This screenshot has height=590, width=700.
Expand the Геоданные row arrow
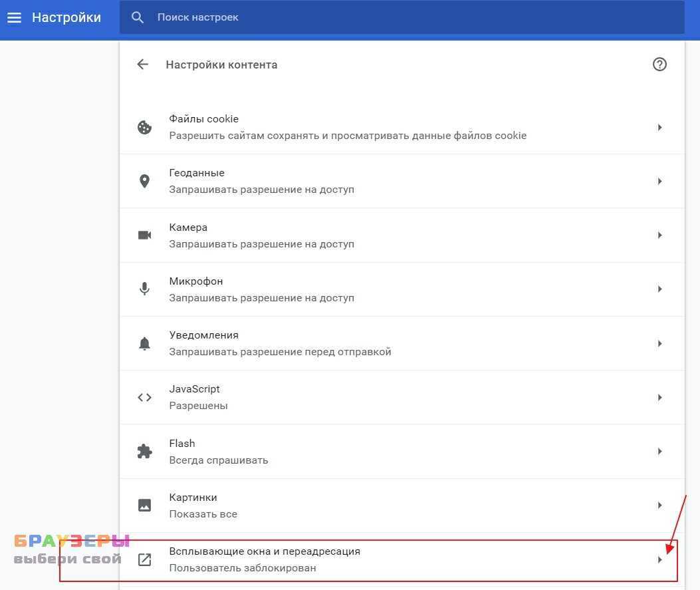pos(659,181)
